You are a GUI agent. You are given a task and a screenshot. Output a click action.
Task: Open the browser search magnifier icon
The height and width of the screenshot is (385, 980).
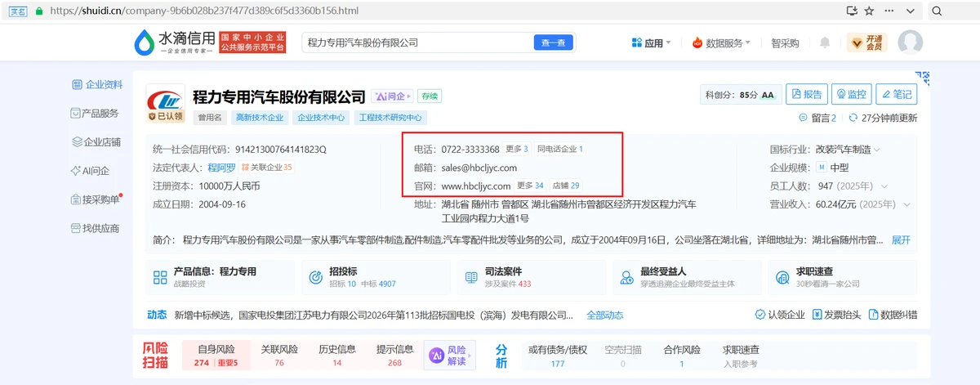pyautogui.click(x=938, y=11)
